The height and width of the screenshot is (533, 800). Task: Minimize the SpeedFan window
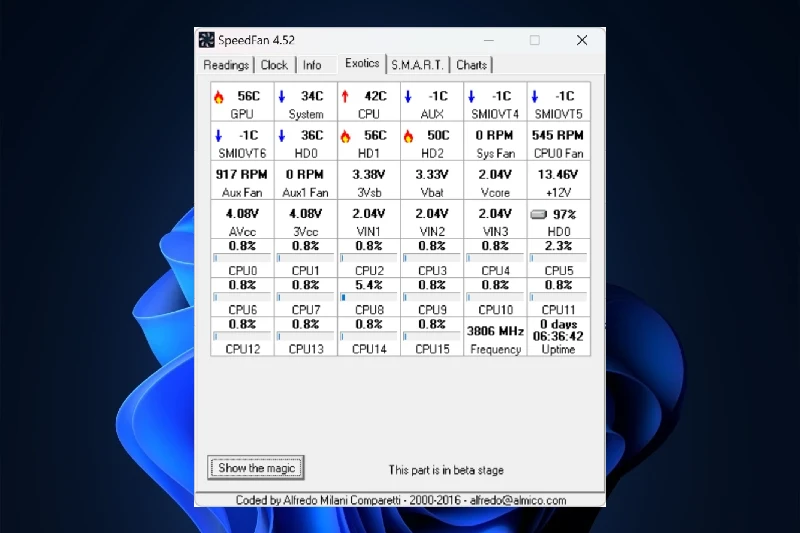click(x=489, y=40)
